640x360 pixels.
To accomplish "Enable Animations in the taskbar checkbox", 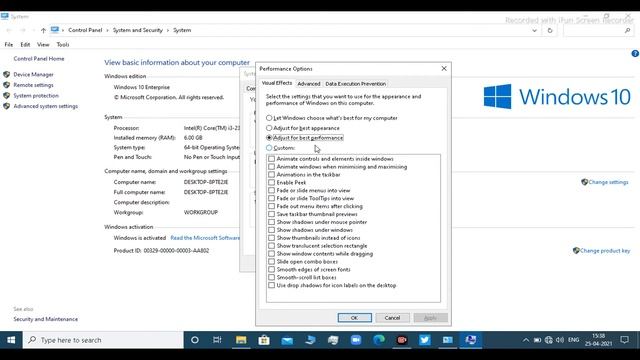I will (x=271, y=175).
